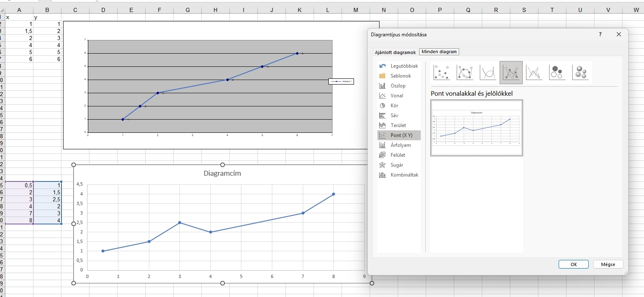
Task: Click column header C
Action: [75, 10]
